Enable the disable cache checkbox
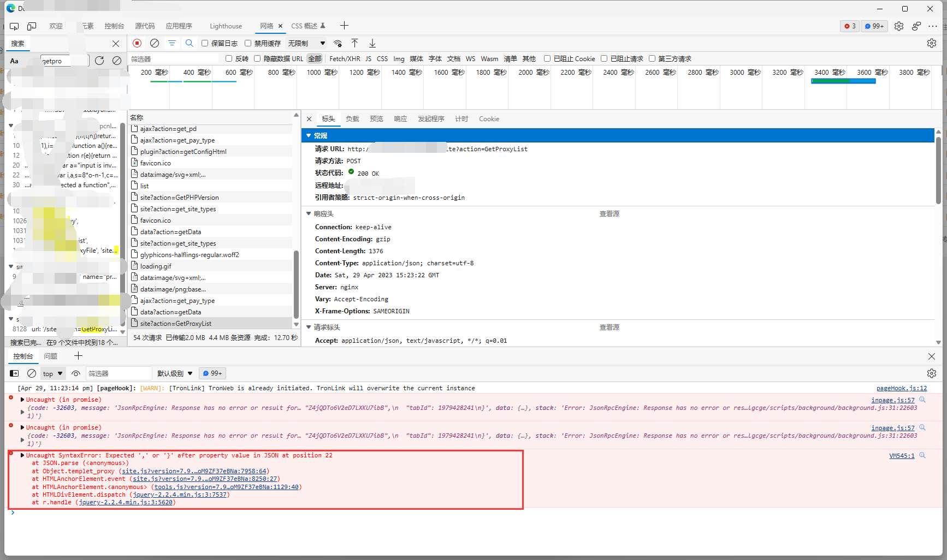 coord(248,43)
